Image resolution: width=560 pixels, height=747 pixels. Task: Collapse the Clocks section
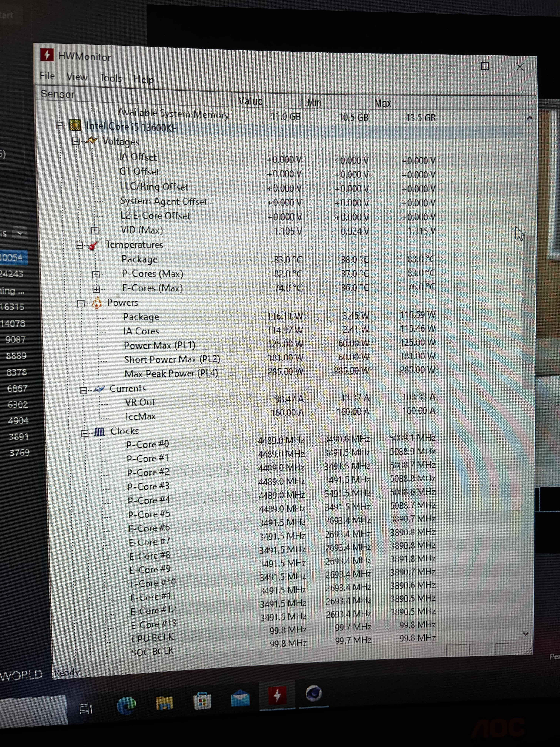85,433
